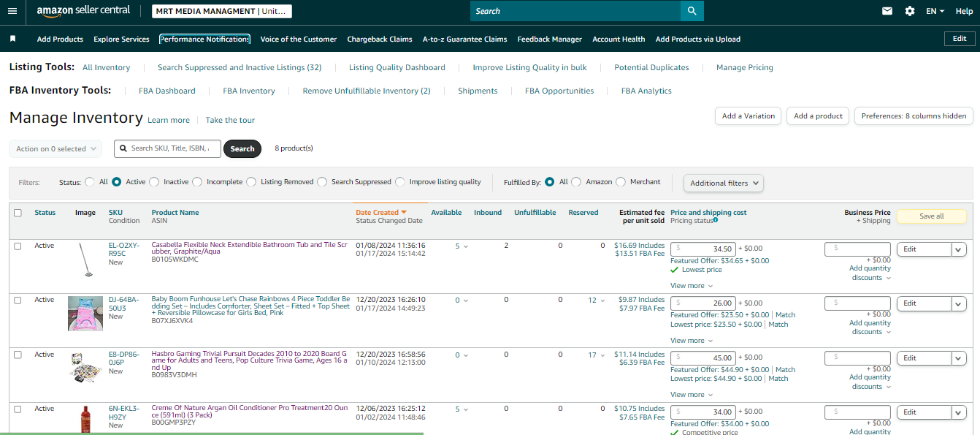Open the MRT MEDIA MANAGMENT account switcher
The image size is (980, 435).
pyautogui.click(x=222, y=11)
